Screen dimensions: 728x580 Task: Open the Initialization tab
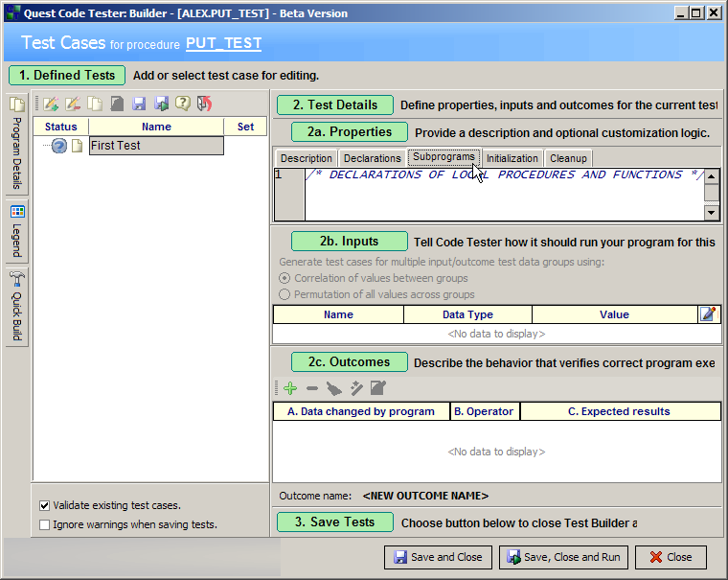(512, 158)
